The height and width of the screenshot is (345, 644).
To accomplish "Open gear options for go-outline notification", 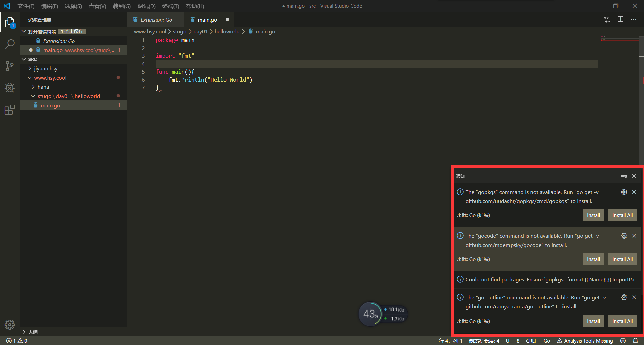I will pyautogui.click(x=624, y=297).
